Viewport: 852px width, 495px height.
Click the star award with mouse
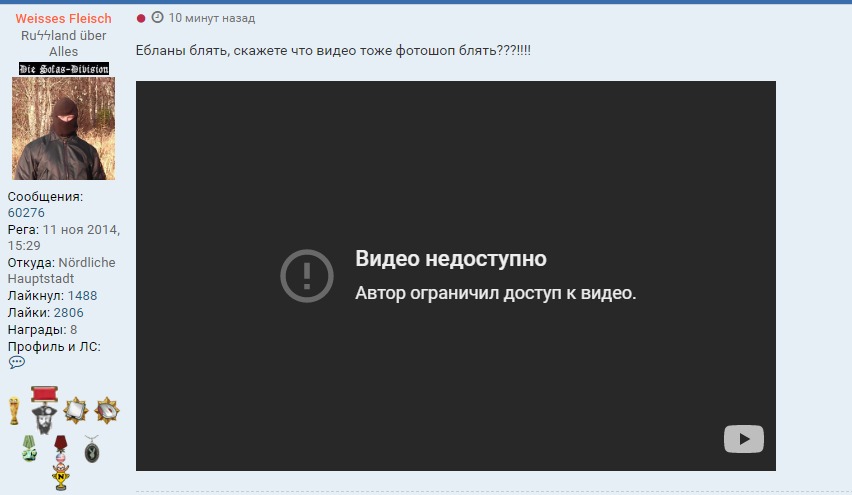(107, 410)
